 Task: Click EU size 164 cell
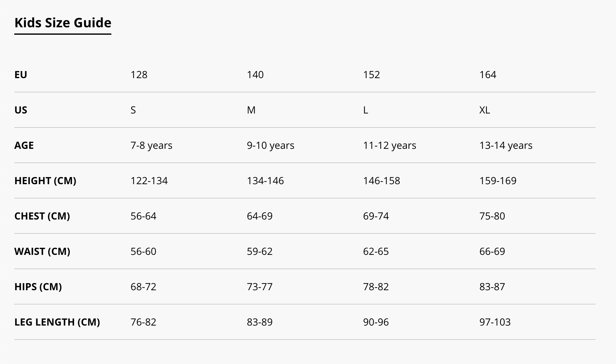coord(488,75)
